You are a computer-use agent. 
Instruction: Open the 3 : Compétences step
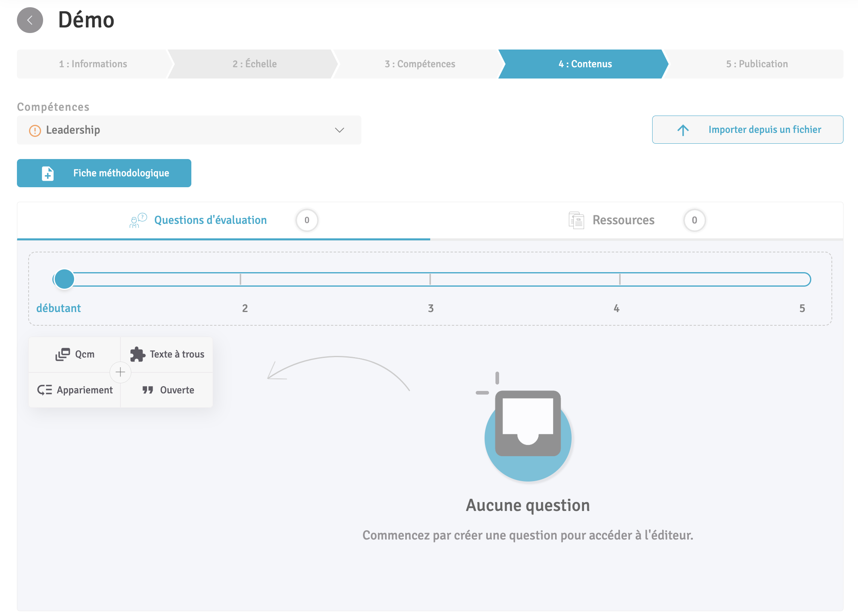click(420, 64)
